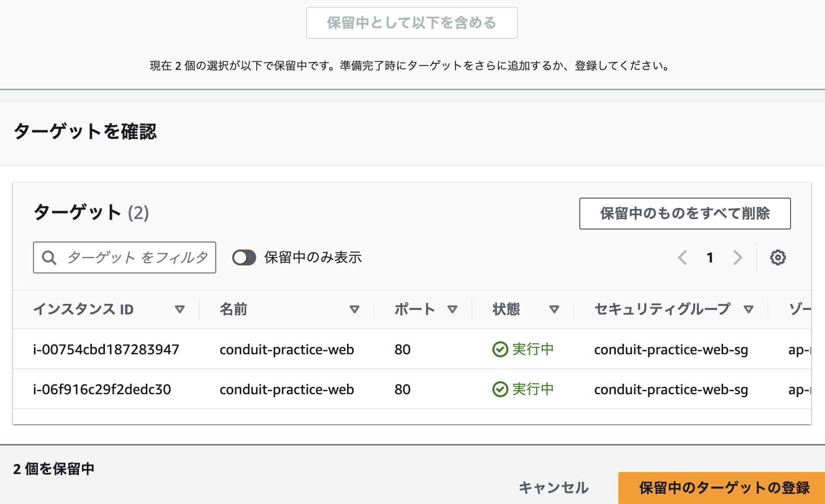Enable the 保留中のみ表示 toggle
Image resolution: width=825 pixels, height=504 pixels.
pyautogui.click(x=244, y=257)
